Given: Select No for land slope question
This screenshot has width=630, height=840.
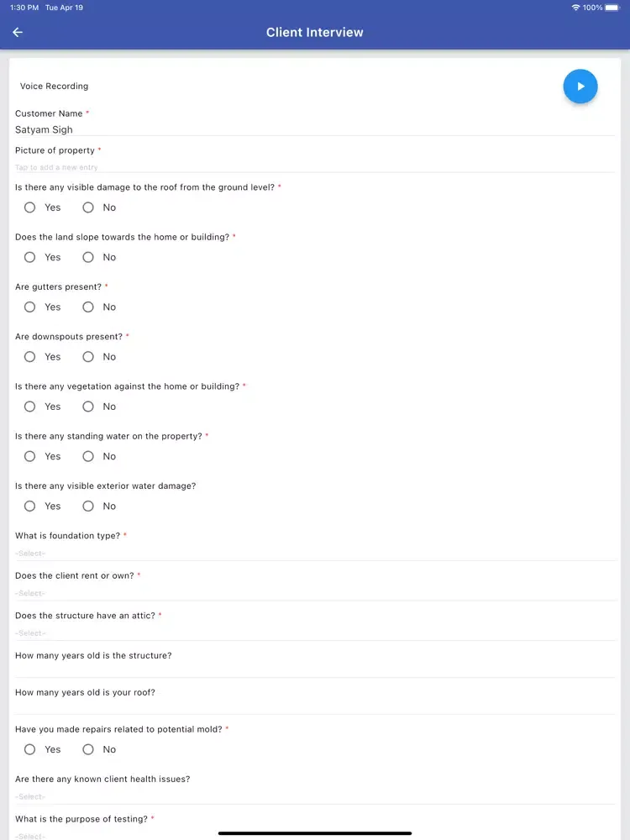Looking at the screenshot, I should pyautogui.click(x=88, y=257).
